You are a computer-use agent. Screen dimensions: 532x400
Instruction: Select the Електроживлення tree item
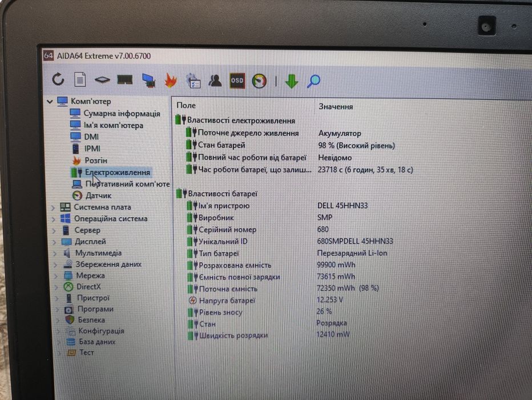pyautogui.click(x=111, y=173)
